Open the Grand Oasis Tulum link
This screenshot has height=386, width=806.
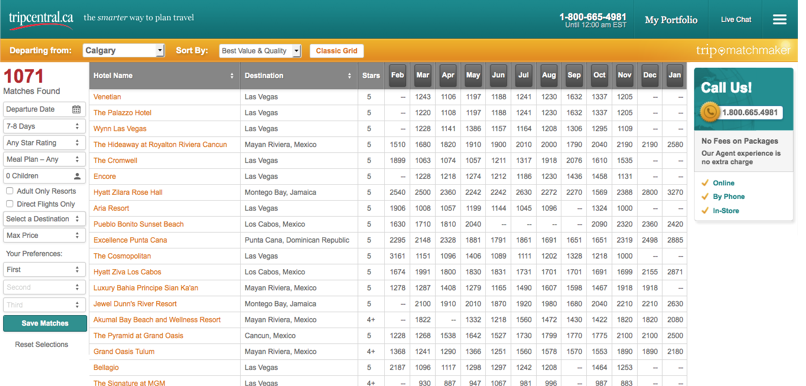click(x=124, y=352)
